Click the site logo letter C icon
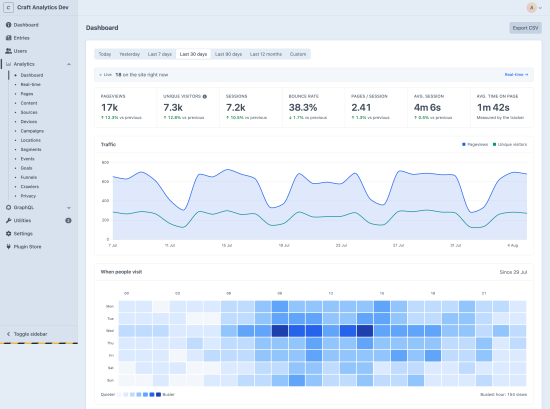This screenshot has width=550, height=409. 8,7
